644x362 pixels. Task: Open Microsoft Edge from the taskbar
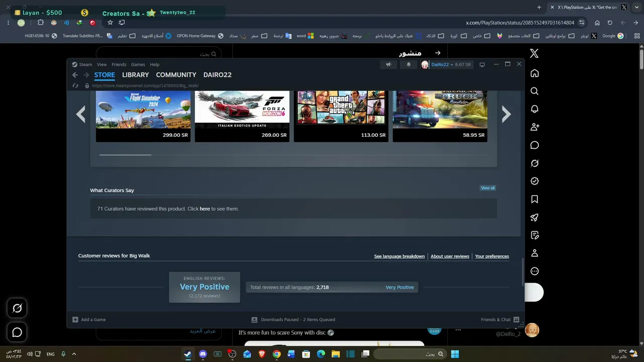tap(321, 354)
